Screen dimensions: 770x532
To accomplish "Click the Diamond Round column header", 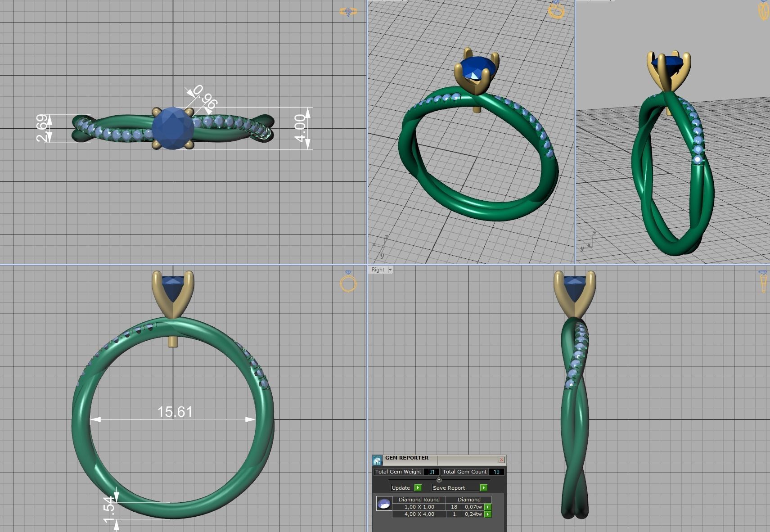I will (419, 500).
